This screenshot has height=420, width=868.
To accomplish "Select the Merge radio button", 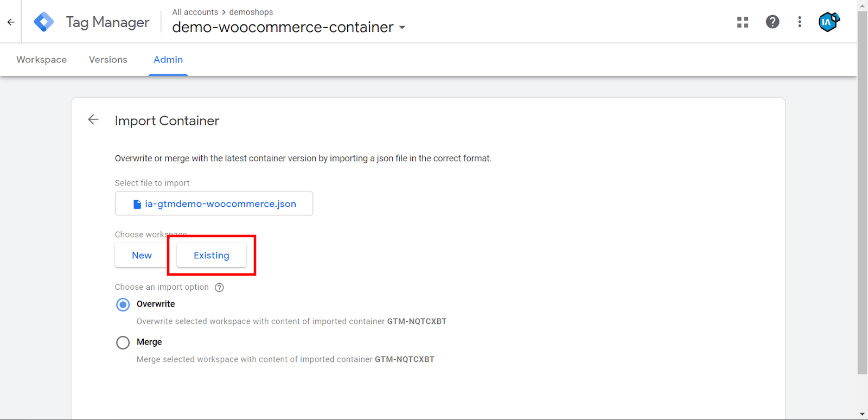I will tap(123, 342).
